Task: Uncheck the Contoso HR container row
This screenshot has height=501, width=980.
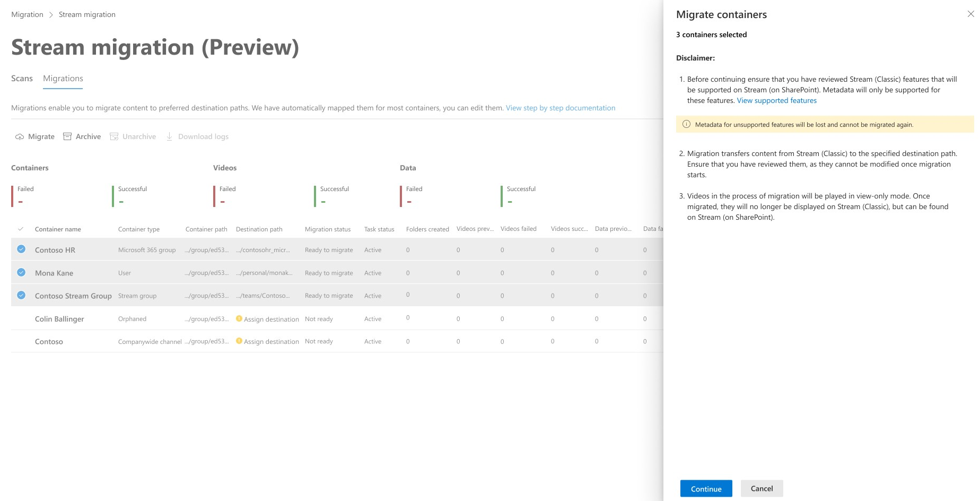Action: click(x=21, y=249)
